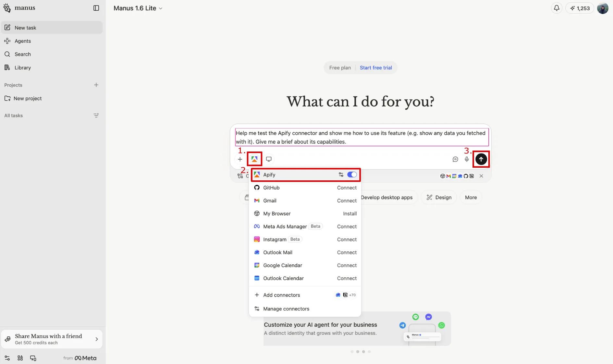Click the voice microphone icon
Viewport: 613px width, 364px height.
[x=467, y=159]
